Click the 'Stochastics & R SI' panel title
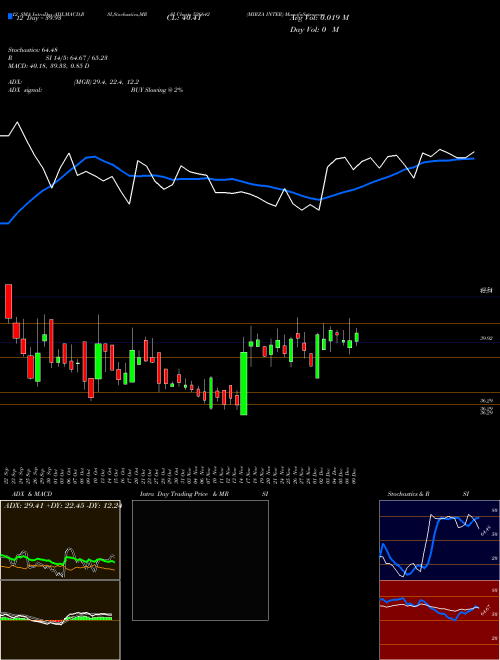This screenshot has height=660, width=500. coord(428,494)
